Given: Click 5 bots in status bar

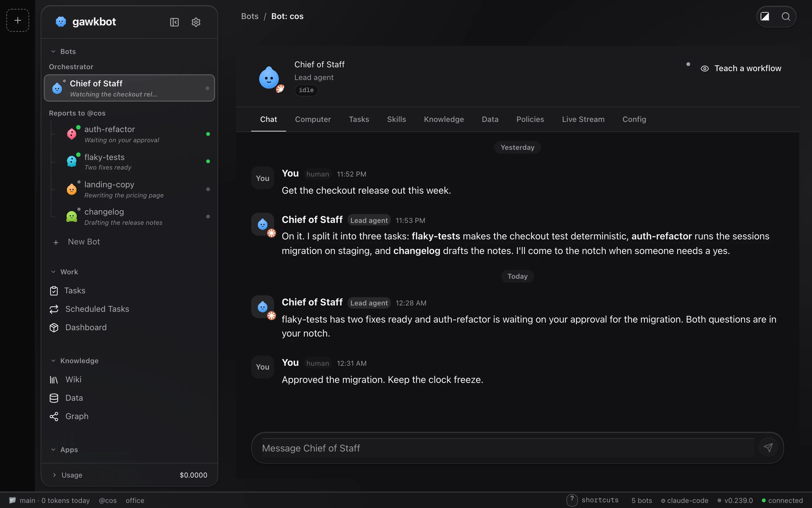Looking at the screenshot, I should tap(642, 500).
